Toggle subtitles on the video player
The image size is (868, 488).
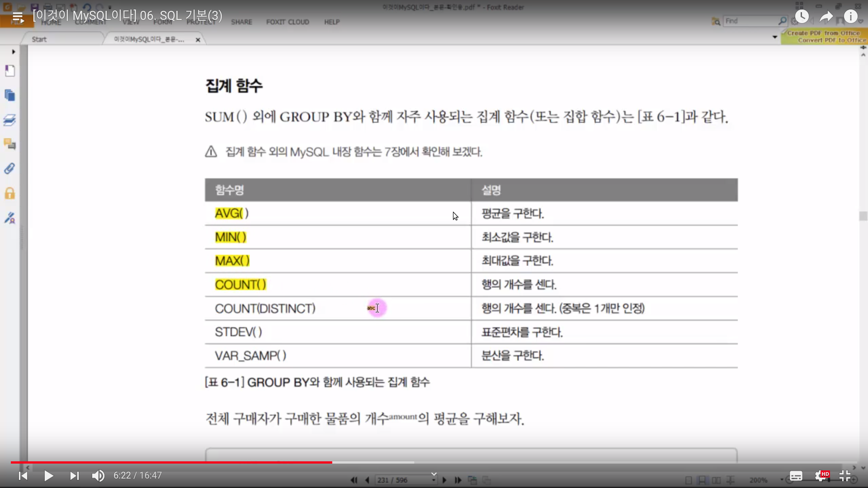pyautogui.click(x=796, y=476)
